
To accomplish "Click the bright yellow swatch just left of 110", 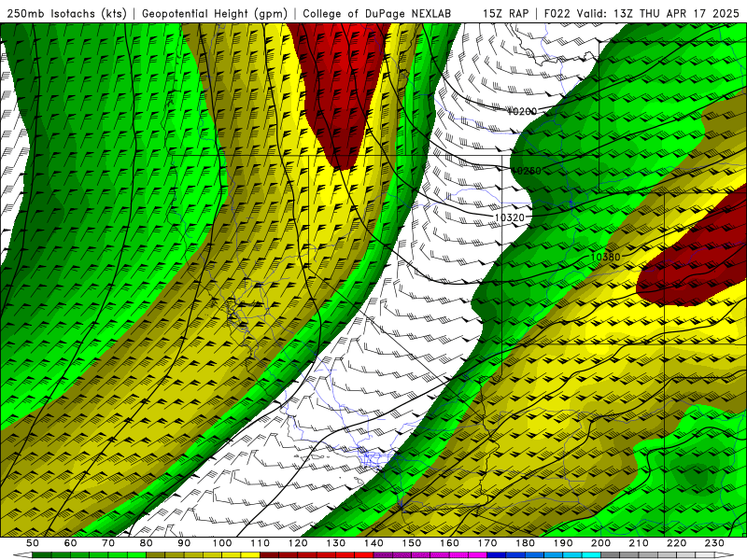I will pyautogui.click(x=250, y=555).
